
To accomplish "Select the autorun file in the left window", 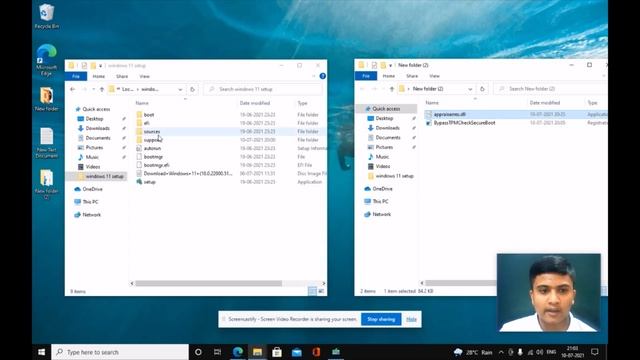I will pos(152,148).
